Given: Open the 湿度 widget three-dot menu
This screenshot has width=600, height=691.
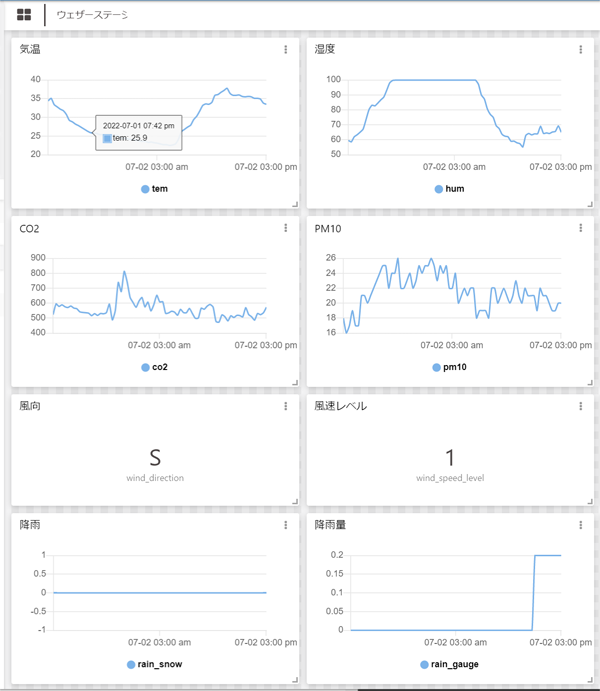Looking at the screenshot, I should click(581, 49).
